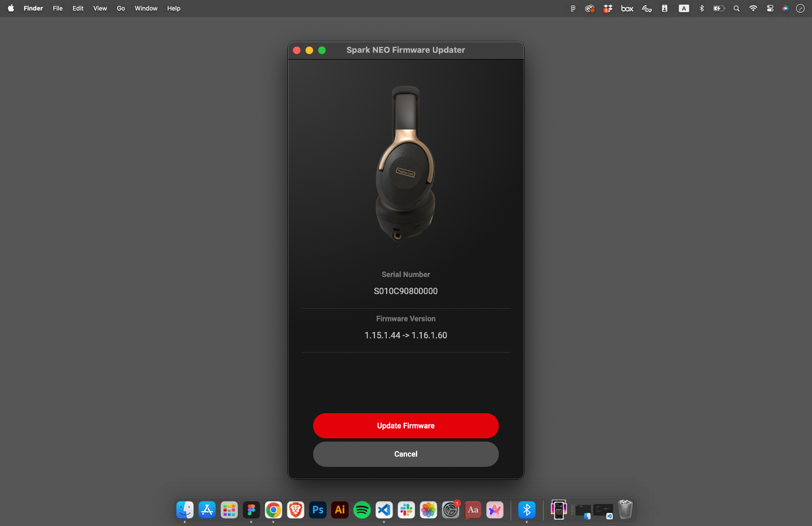Viewport: 812px width, 526px height.
Task: Switch to Visual Studio Code in dock
Action: [384, 510]
